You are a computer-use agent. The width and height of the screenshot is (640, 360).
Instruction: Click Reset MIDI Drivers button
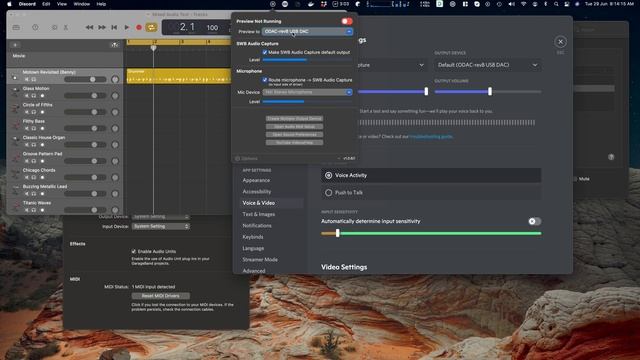coord(160,296)
